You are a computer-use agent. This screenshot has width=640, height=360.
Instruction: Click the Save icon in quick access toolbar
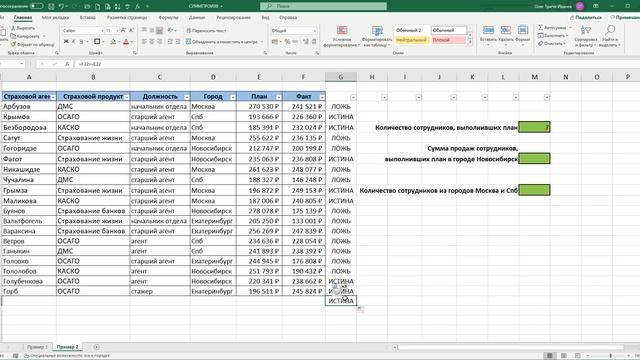pos(51,6)
